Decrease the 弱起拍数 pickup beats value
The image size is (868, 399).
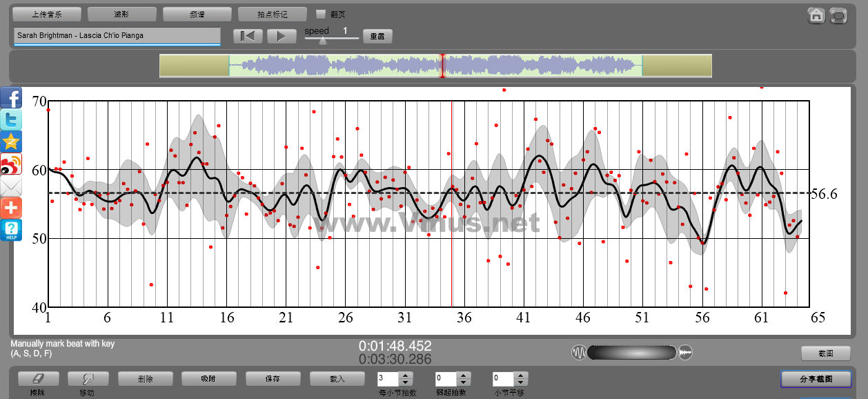pos(463,382)
